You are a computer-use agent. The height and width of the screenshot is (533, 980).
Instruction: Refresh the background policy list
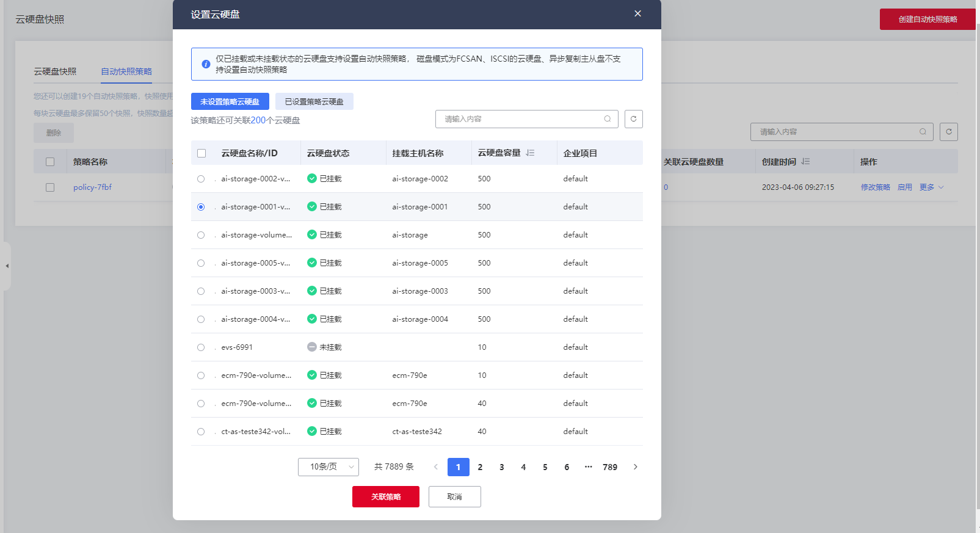click(949, 132)
